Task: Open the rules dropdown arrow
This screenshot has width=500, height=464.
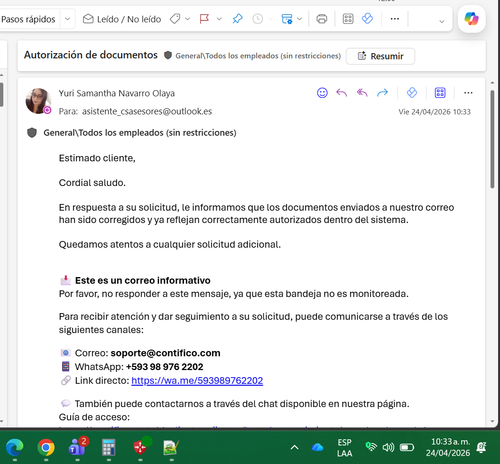Action: (300, 19)
